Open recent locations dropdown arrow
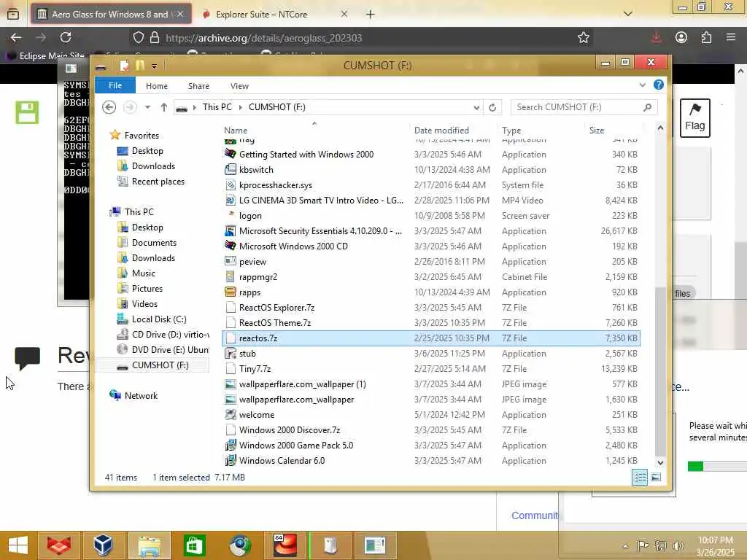747x560 pixels. [147, 107]
